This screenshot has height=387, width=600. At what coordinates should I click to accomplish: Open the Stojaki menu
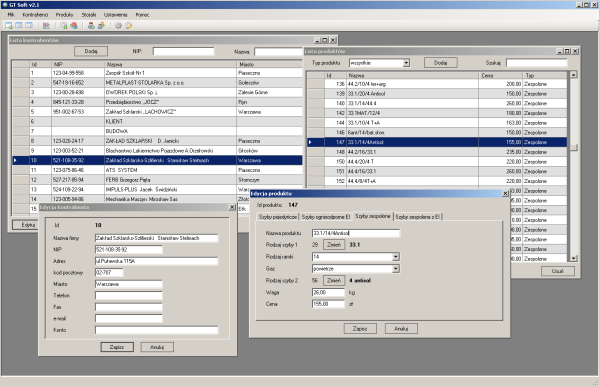pyautogui.click(x=89, y=15)
